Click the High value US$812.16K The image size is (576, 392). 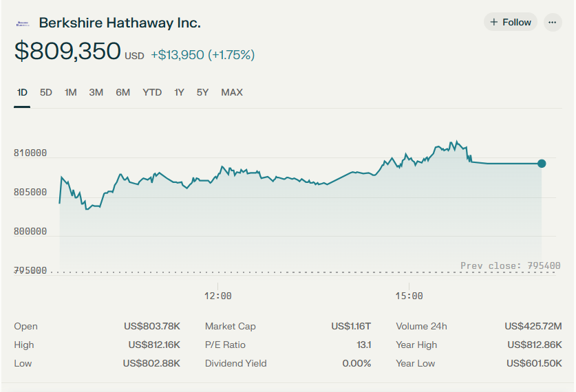tap(154, 345)
